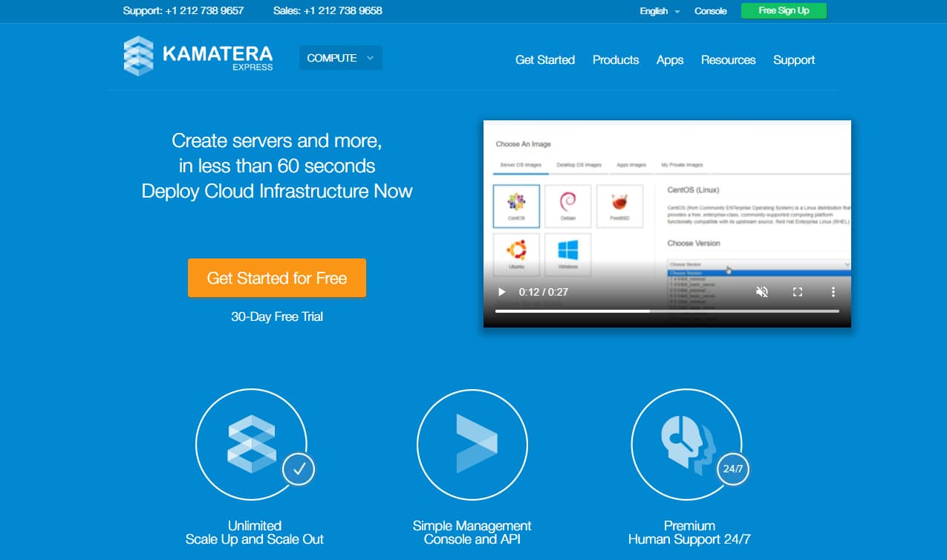This screenshot has width=947, height=560.
Task: Enter video fullscreen mode
Action: (x=797, y=292)
